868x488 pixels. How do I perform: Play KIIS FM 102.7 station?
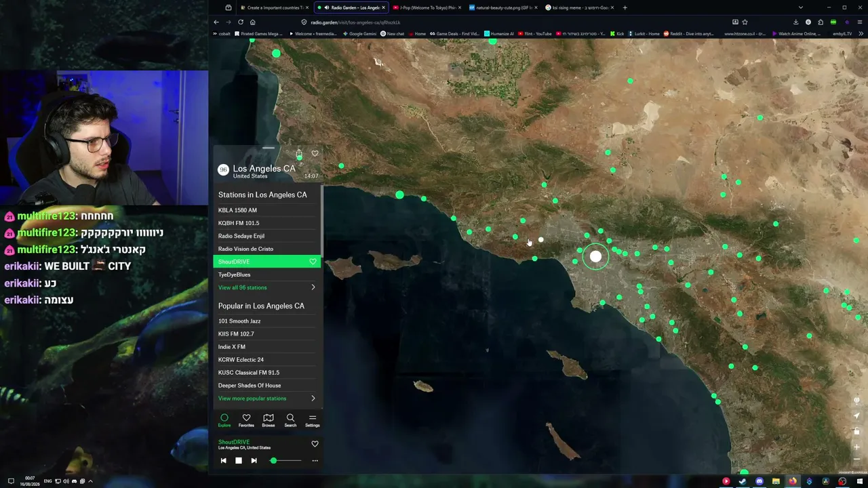tap(267, 334)
